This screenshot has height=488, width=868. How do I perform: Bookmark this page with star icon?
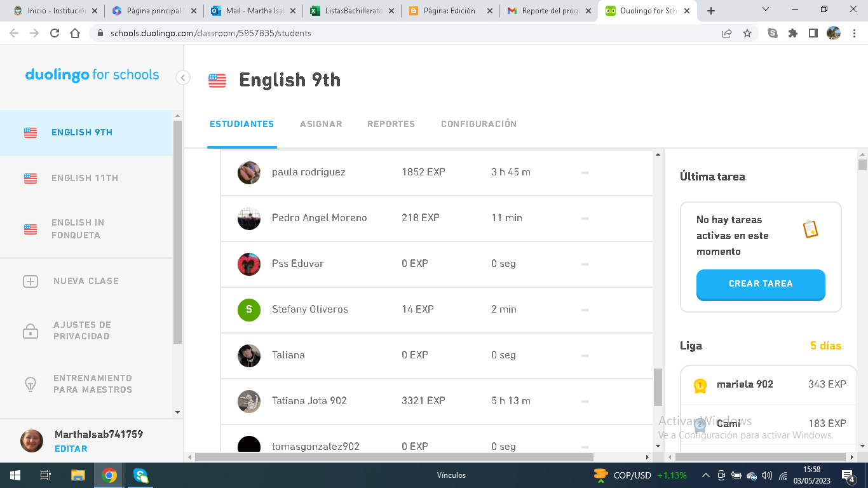click(x=747, y=33)
